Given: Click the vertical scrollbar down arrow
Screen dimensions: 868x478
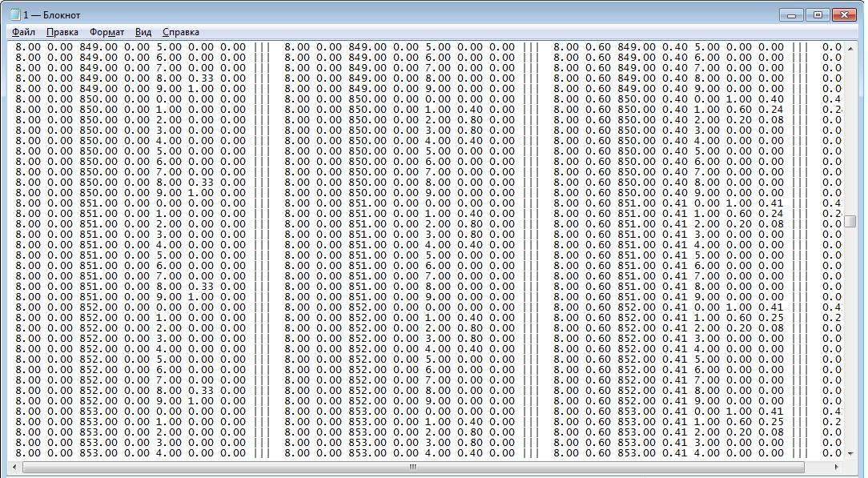Looking at the screenshot, I should 850,452.
